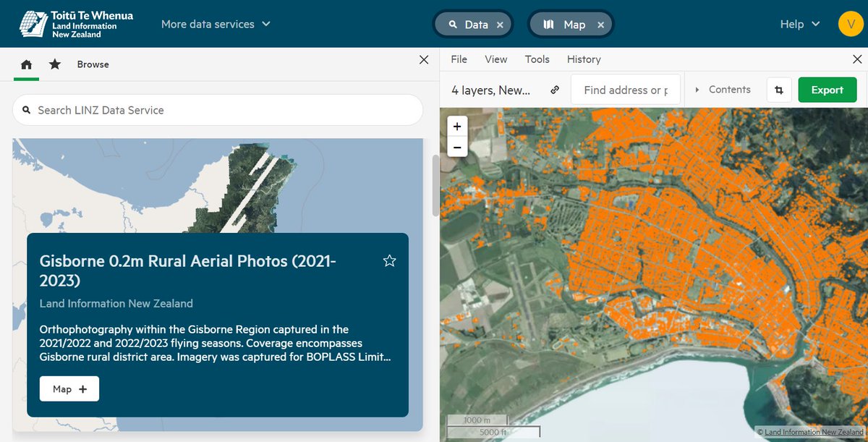This screenshot has height=442, width=868.
Task: Open Gisborne 0.2m Rural Aerial Photos title
Action: point(187,271)
